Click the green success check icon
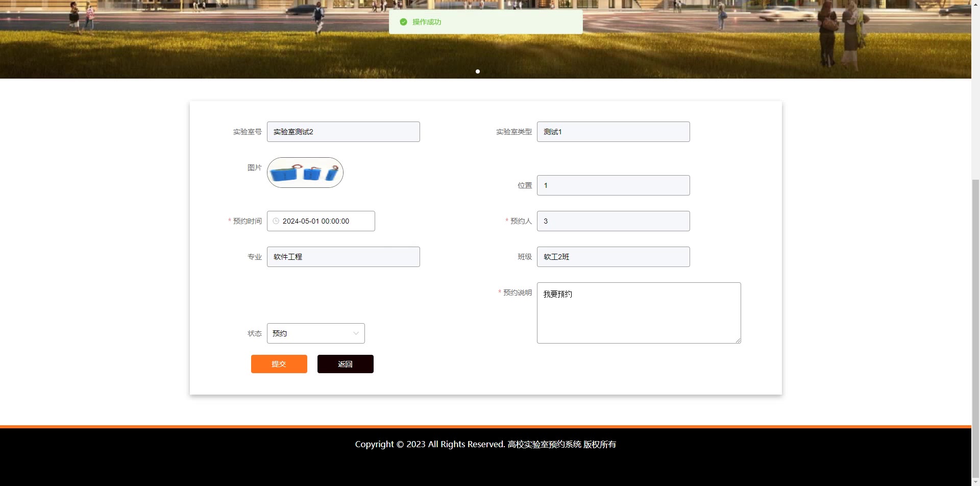Viewport: 980px width, 486px height. [403, 22]
